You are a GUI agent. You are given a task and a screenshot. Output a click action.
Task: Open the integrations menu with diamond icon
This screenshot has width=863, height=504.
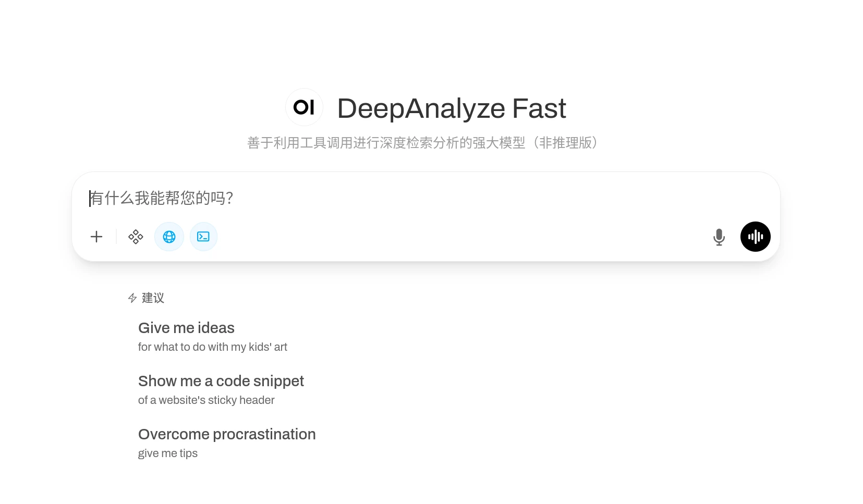[x=136, y=237]
